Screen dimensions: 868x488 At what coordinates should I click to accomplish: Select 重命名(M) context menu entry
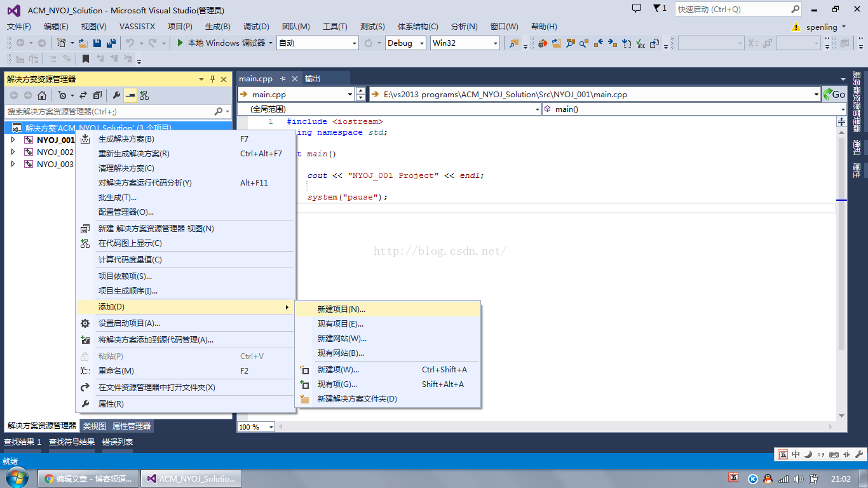(186, 371)
